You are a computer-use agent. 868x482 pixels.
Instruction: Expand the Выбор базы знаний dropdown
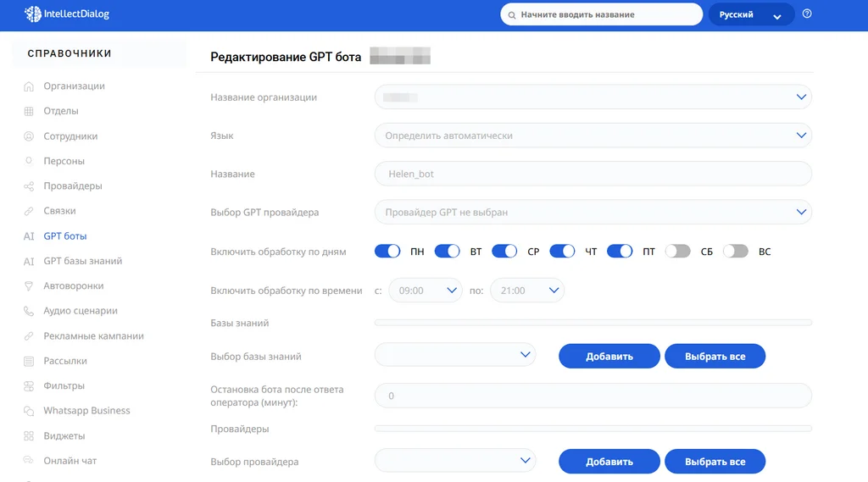point(455,355)
